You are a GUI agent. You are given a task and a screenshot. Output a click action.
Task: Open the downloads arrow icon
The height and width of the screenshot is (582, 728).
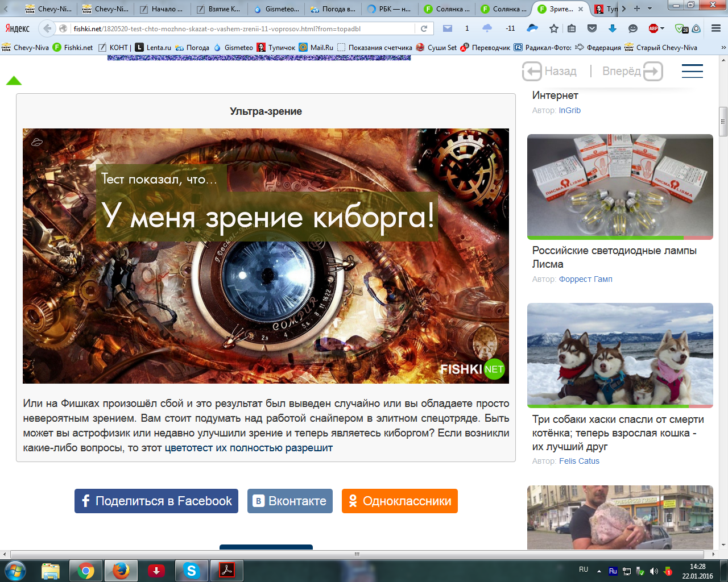(612, 28)
